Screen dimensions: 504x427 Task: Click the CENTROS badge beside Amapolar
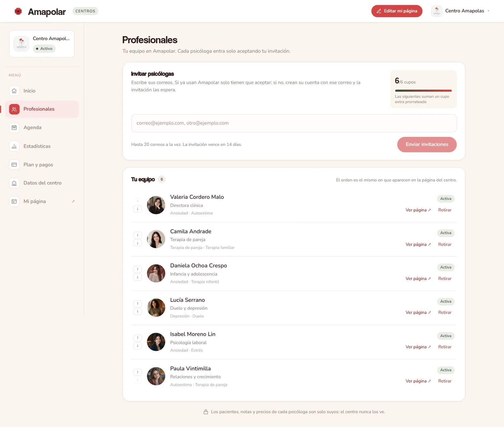pos(85,11)
